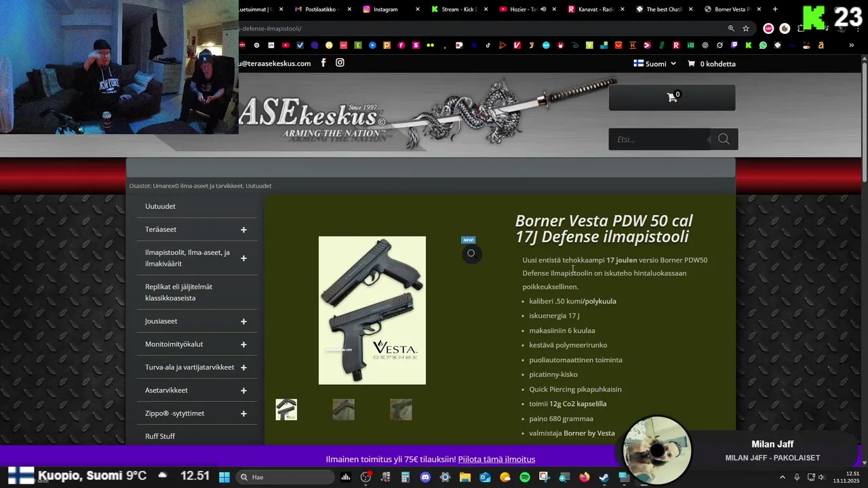Open a new browser tab

[775, 9]
